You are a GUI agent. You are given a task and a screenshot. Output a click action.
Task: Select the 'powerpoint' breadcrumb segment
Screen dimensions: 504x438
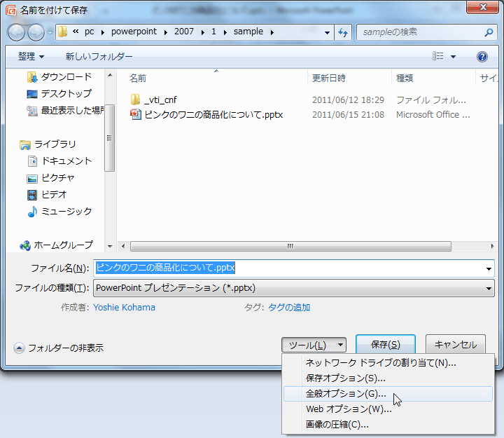134,32
